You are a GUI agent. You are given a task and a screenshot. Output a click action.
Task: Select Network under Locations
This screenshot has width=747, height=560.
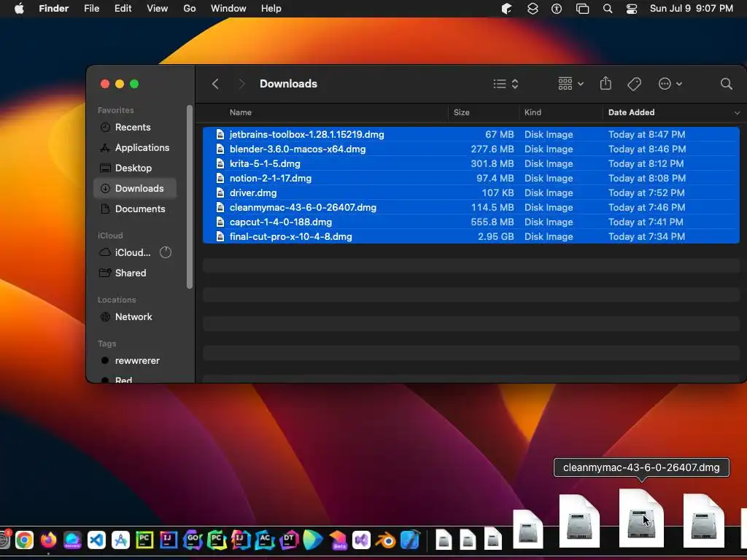(x=135, y=316)
